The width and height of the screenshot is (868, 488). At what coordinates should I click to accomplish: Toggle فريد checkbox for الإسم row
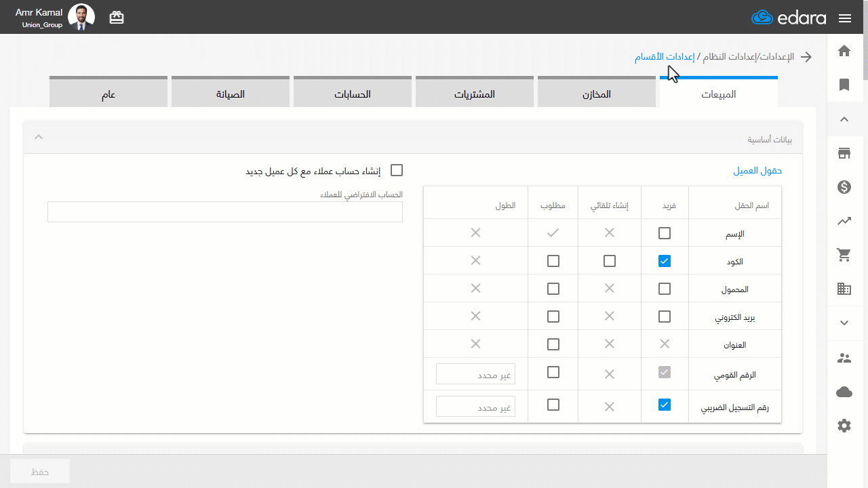coord(665,233)
